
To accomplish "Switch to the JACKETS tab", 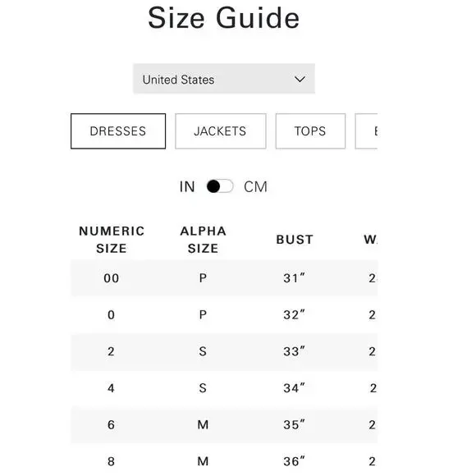I will pyautogui.click(x=221, y=131).
